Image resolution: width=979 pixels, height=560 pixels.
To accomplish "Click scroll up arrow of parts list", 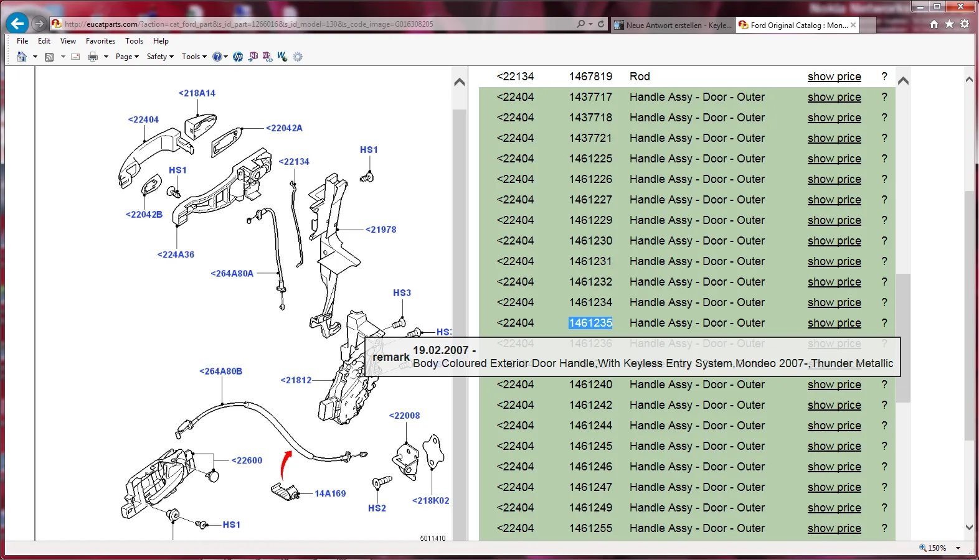I will pyautogui.click(x=903, y=81).
